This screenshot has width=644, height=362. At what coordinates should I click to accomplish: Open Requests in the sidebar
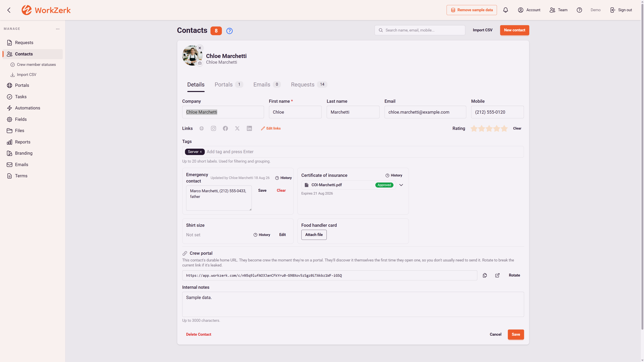click(x=33, y=43)
